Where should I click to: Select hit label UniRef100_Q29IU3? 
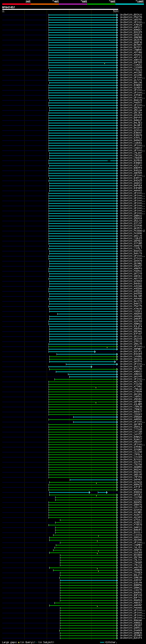131,130
